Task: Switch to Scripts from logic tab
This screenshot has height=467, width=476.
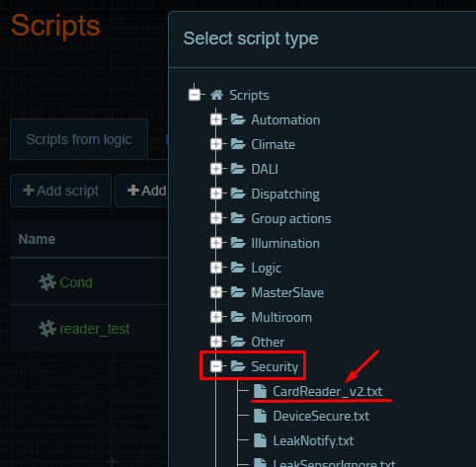Action: (x=79, y=139)
